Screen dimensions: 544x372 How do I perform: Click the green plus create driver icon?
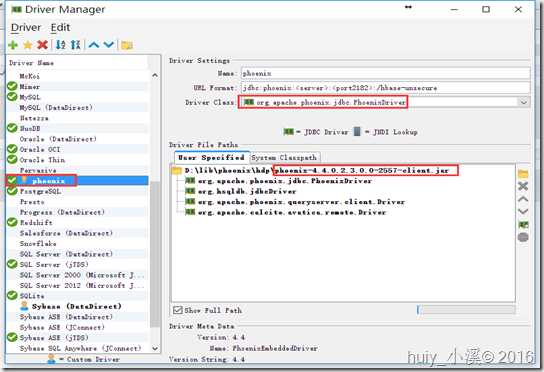(x=13, y=45)
